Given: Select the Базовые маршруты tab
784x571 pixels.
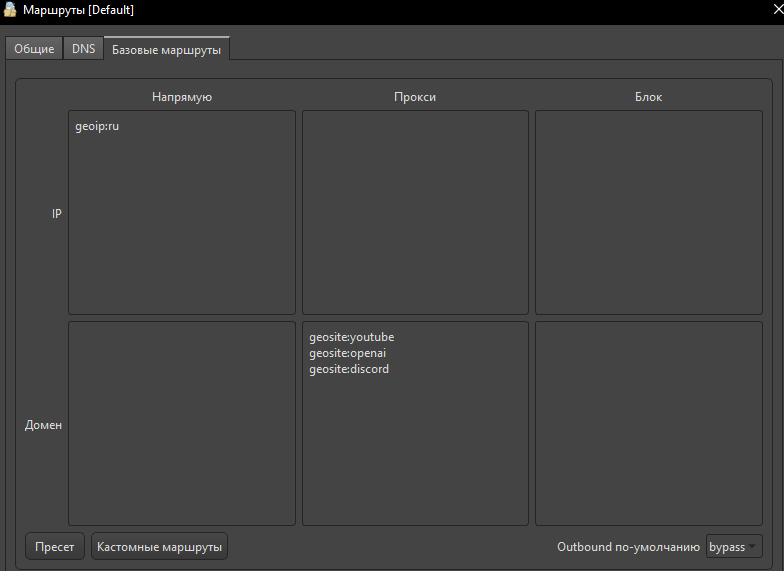Looking at the screenshot, I should click(x=166, y=49).
